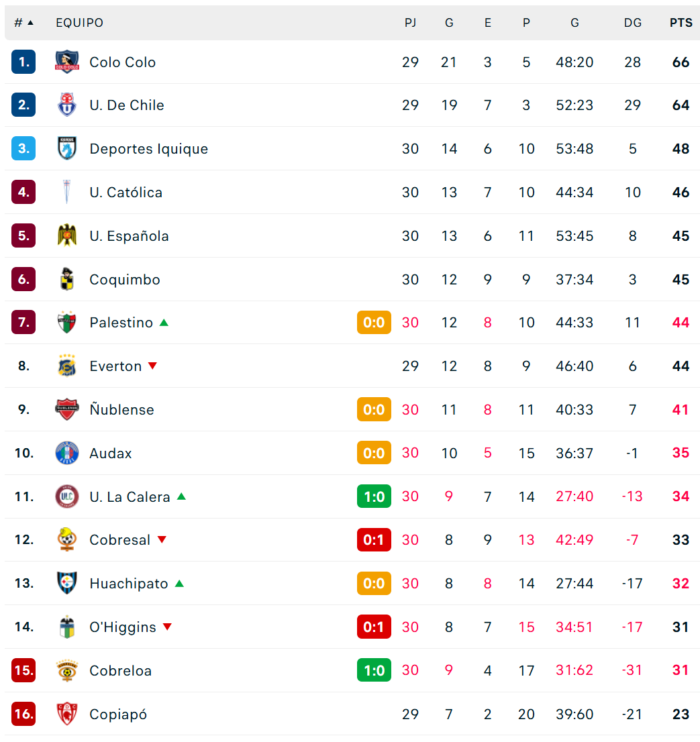This screenshot has height=742, width=700.
Task: Sort standings by the DG column
Action: 632,23
